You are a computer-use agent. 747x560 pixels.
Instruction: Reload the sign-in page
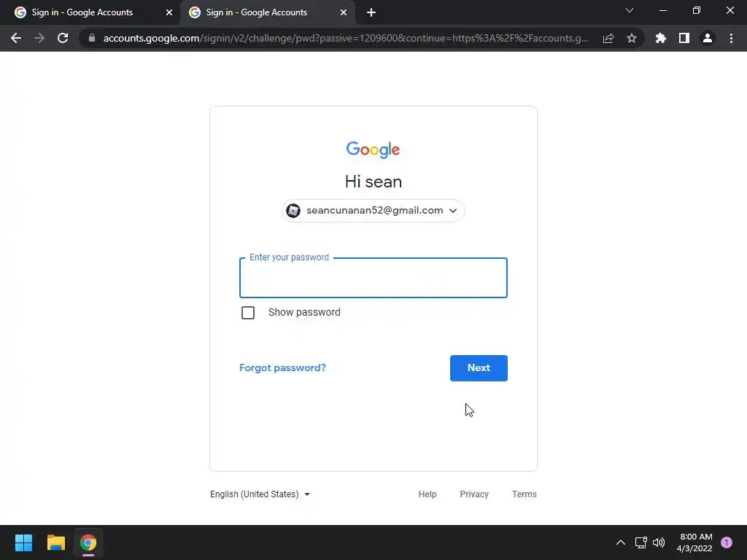pos(63,38)
